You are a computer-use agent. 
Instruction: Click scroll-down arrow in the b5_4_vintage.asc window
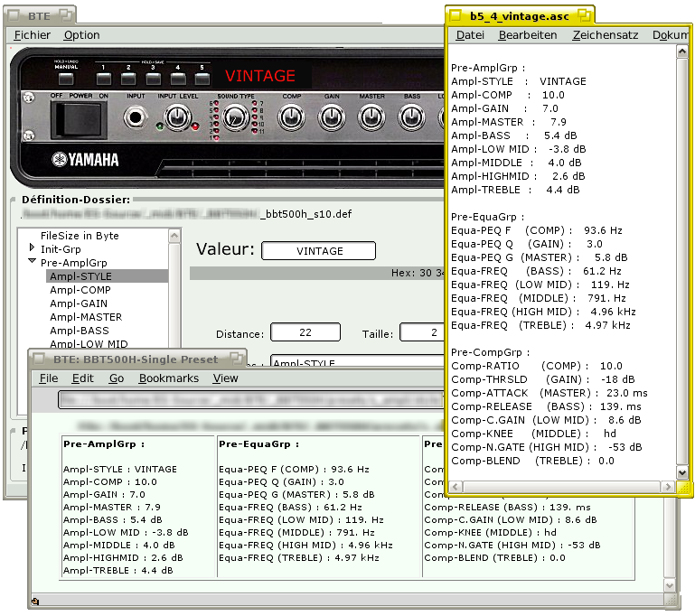[682, 472]
